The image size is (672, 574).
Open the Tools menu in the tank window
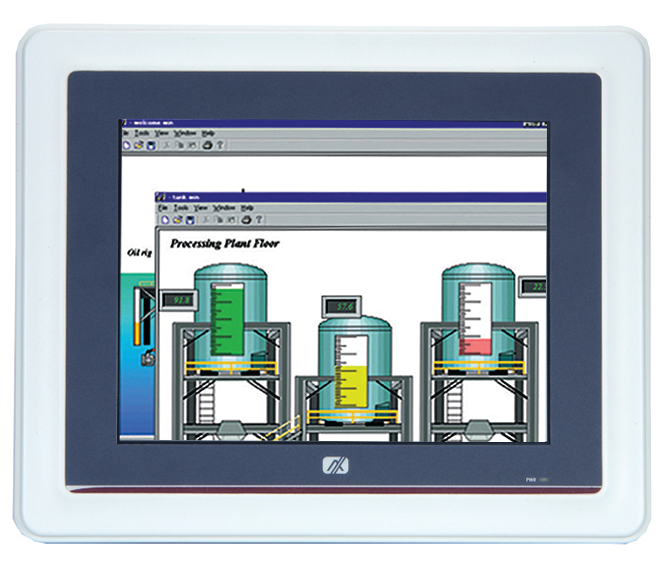pyautogui.click(x=180, y=207)
